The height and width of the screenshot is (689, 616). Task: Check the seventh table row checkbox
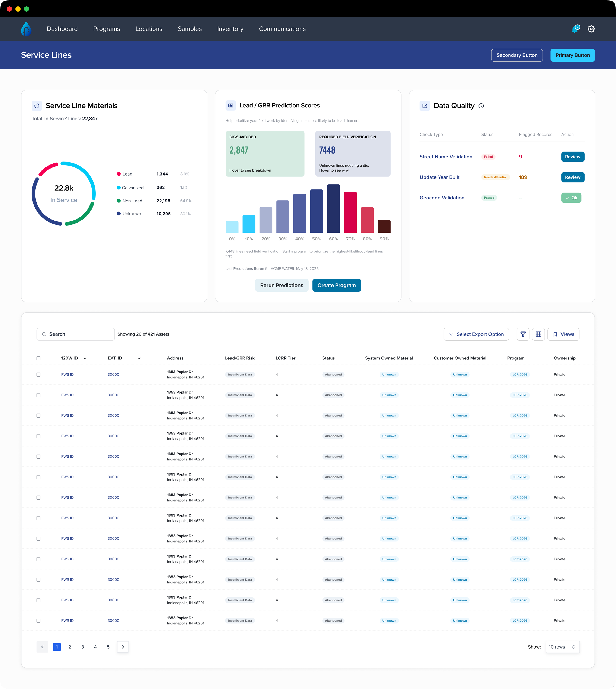click(x=38, y=498)
